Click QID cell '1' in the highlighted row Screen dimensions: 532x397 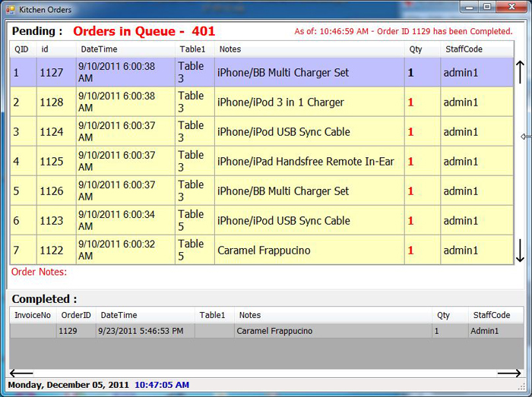(x=23, y=72)
